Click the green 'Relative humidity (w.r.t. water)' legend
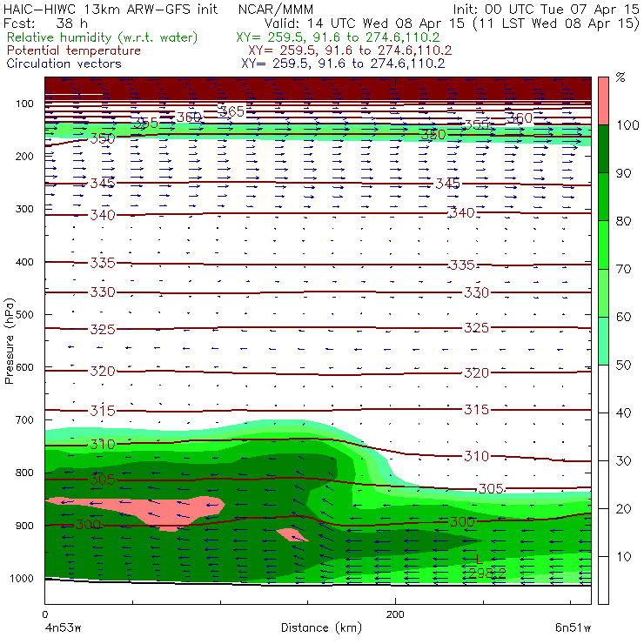Image resolution: width=644 pixels, height=644 pixels. 103,37
